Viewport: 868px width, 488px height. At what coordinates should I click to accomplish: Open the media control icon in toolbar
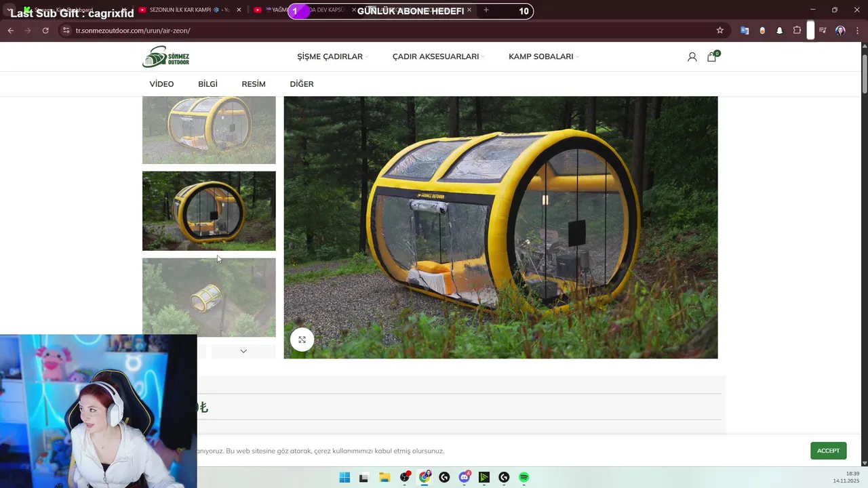click(823, 30)
